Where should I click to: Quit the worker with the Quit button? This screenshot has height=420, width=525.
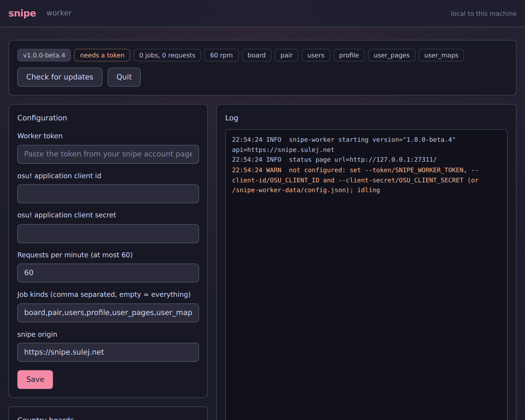click(x=124, y=77)
